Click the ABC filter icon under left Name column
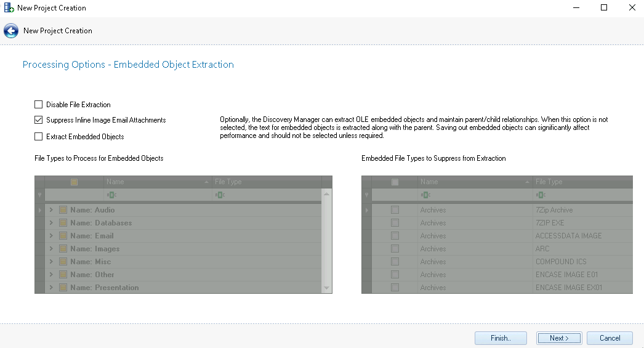Image resolution: width=644 pixels, height=348 pixels. click(111, 195)
